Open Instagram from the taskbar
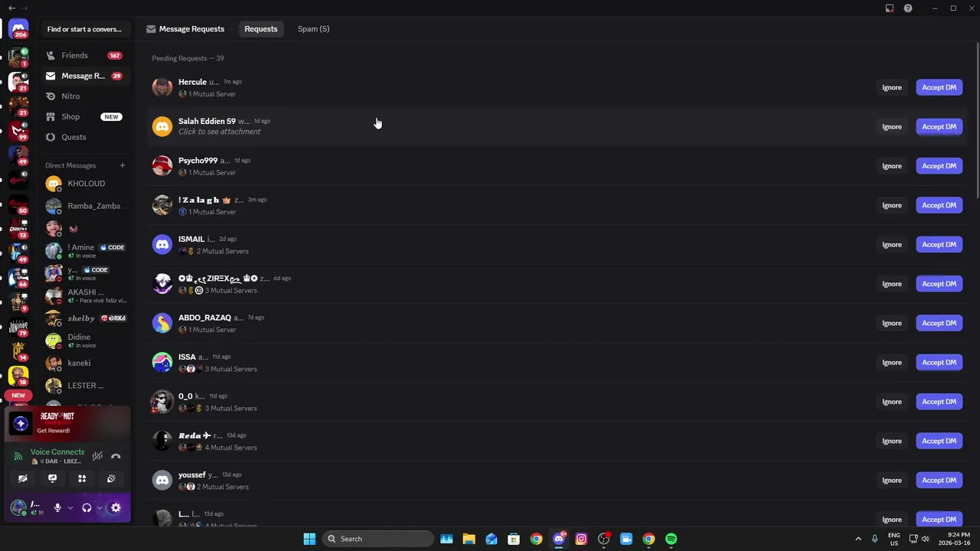This screenshot has height=551, width=980. (x=581, y=539)
